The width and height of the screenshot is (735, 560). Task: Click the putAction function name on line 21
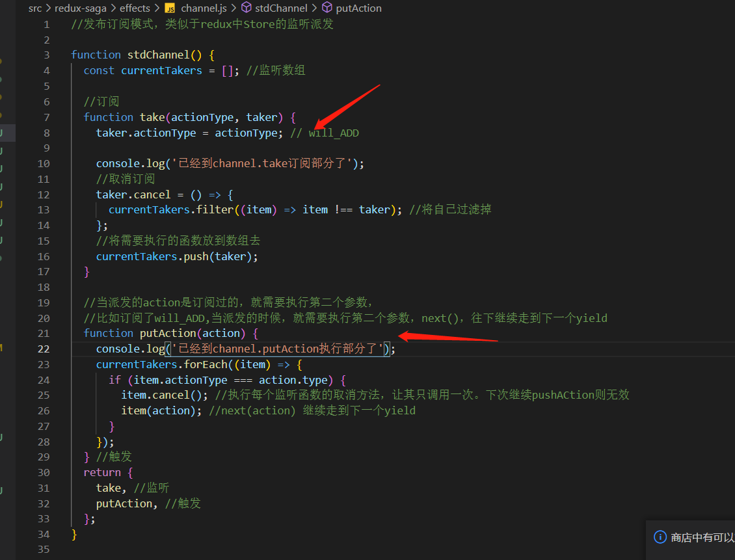[168, 333]
